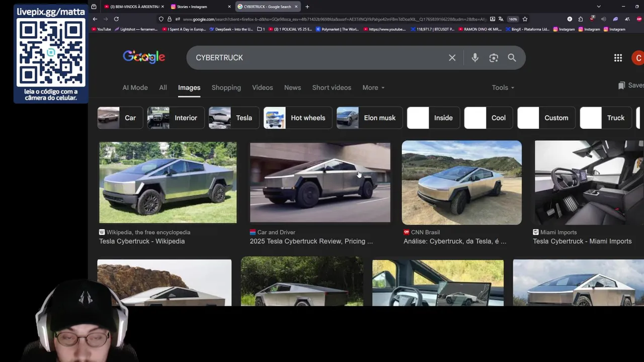Clear the CYBERTRUCK search query
This screenshot has height=362, width=644.
click(452, 58)
